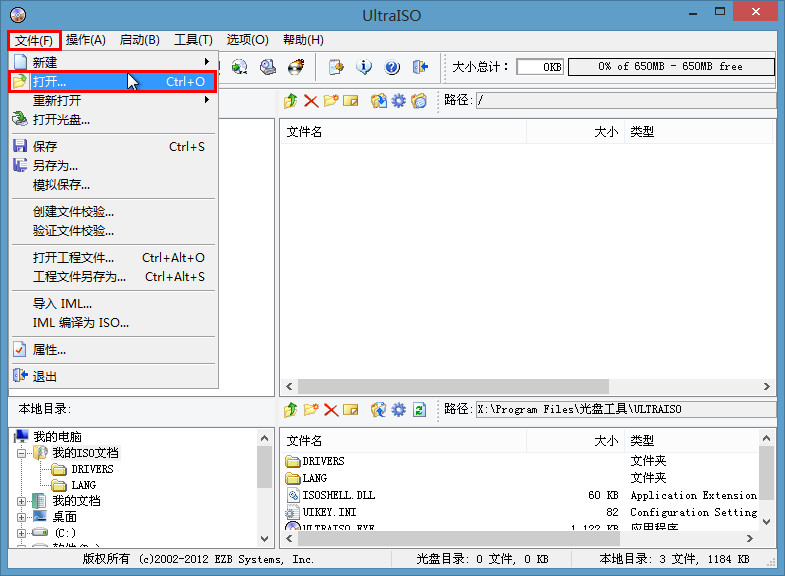Select 我的电脑 in the local tree
Screen dimensions: 785x576
click(57, 436)
